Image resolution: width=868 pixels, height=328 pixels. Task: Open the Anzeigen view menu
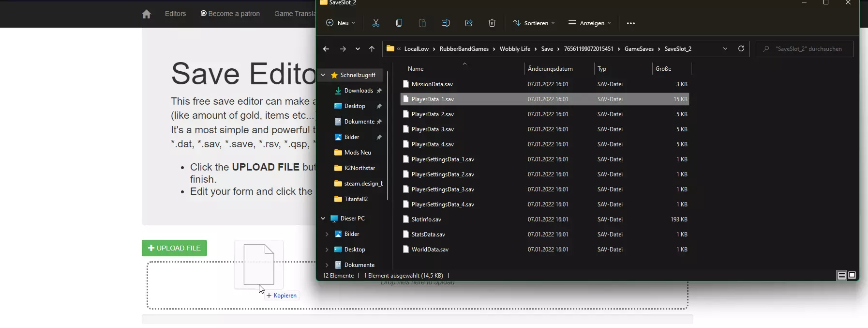590,23
